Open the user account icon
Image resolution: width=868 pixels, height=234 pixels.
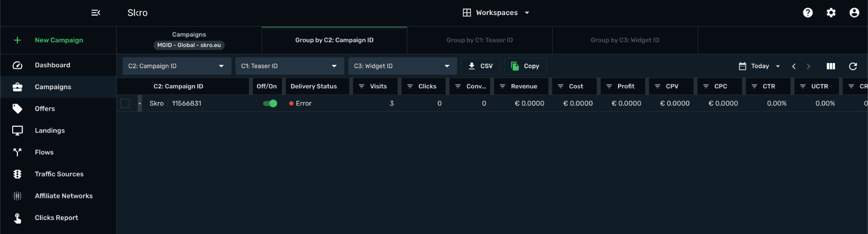(x=854, y=13)
